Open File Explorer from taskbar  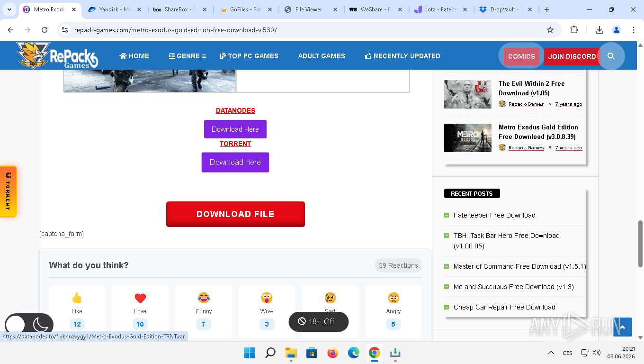(291, 353)
